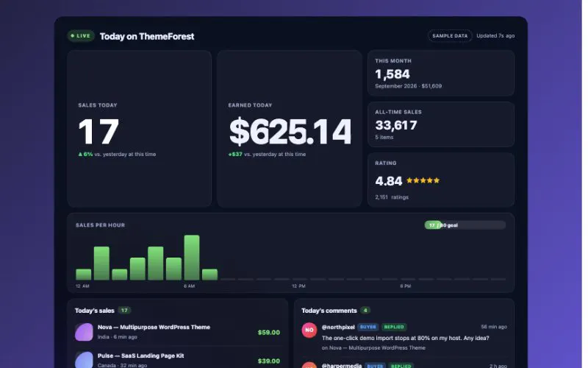
Task: Click the This Month value 1,584
Action: pyautogui.click(x=392, y=74)
